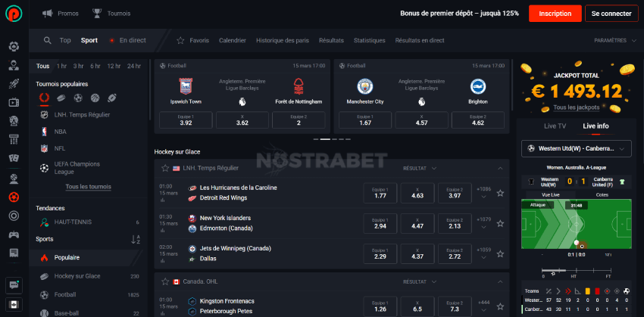Filter popular tournaments by American football icon
The image size is (644, 317).
[x=112, y=98]
